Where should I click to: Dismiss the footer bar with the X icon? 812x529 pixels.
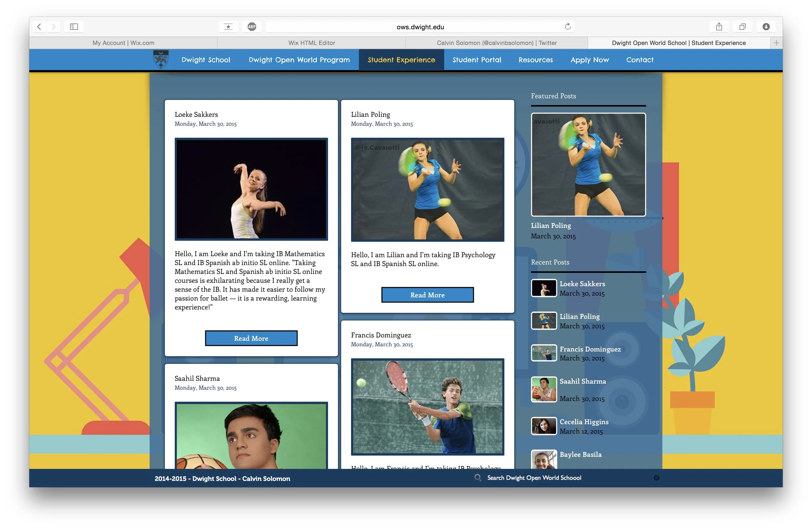coord(656,478)
